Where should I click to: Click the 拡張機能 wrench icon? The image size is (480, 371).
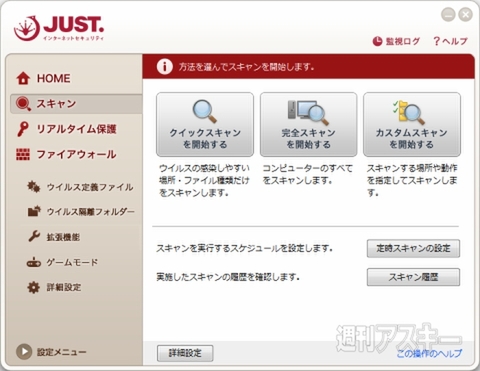pyautogui.click(x=34, y=237)
